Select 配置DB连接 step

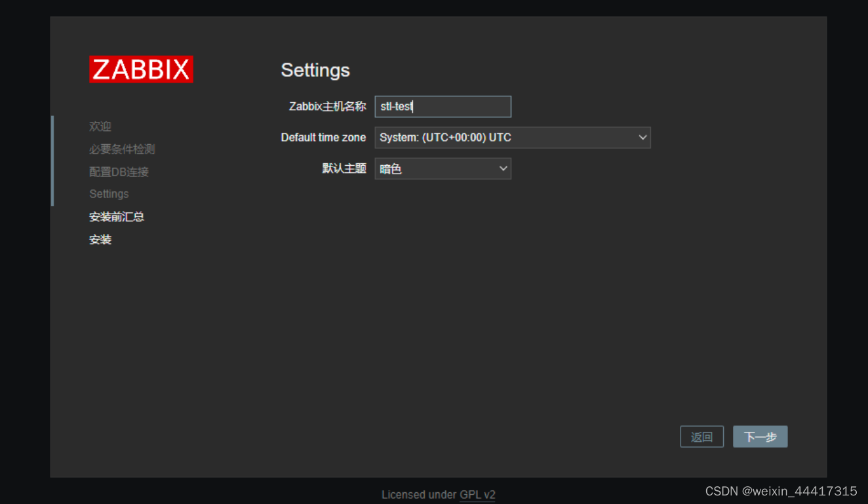pyautogui.click(x=119, y=171)
